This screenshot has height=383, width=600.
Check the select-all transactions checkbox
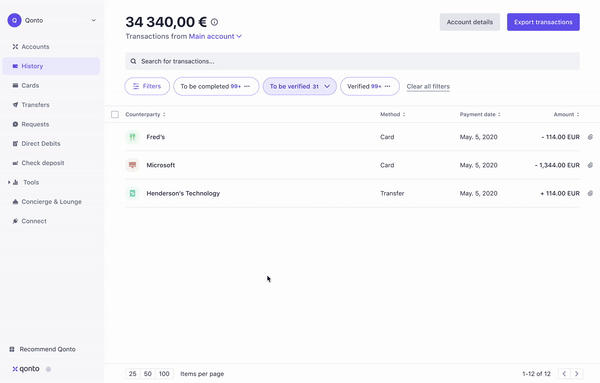tap(115, 114)
